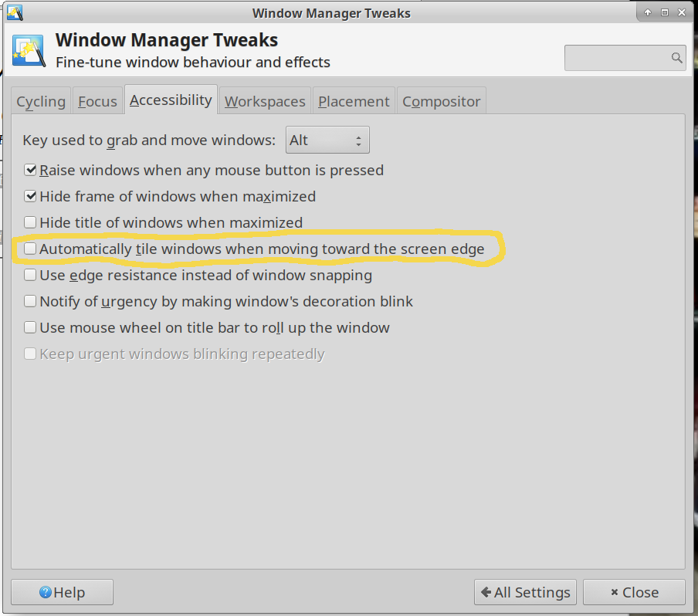
Task: Enable automatically tile windows near screen edge
Action: [x=30, y=249]
